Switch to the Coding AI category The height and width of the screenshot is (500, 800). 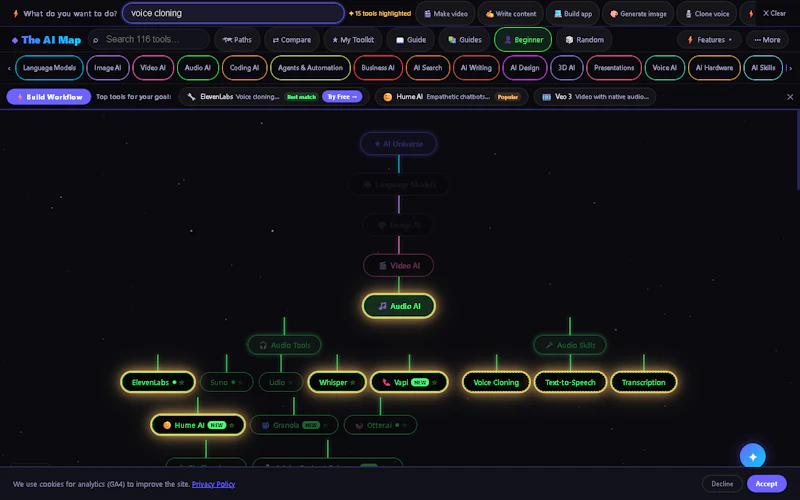pos(244,68)
